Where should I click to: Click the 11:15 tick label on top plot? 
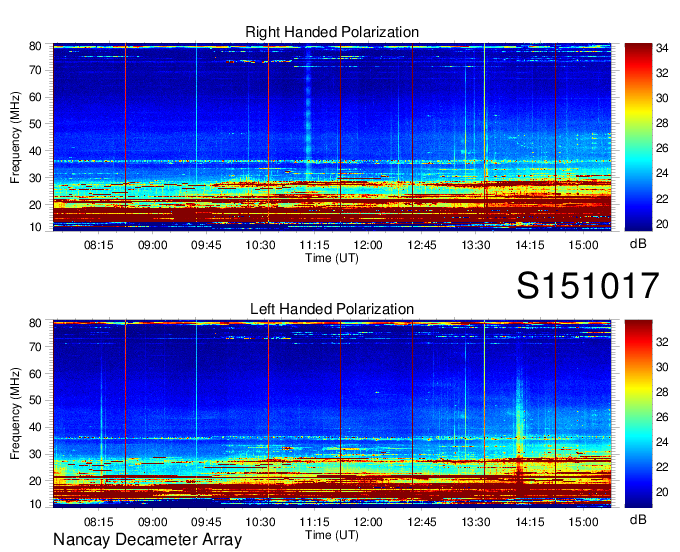click(x=314, y=245)
